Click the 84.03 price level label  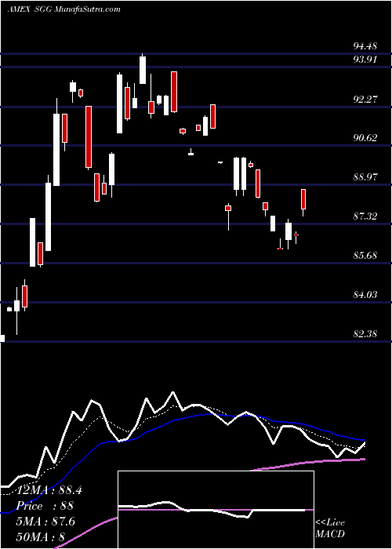[365, 294]
